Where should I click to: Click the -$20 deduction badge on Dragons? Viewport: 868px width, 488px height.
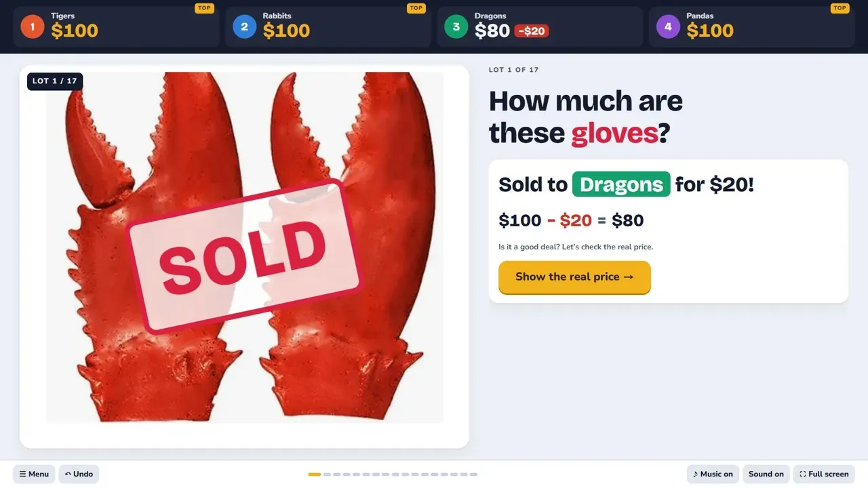(x=532, y=31)
